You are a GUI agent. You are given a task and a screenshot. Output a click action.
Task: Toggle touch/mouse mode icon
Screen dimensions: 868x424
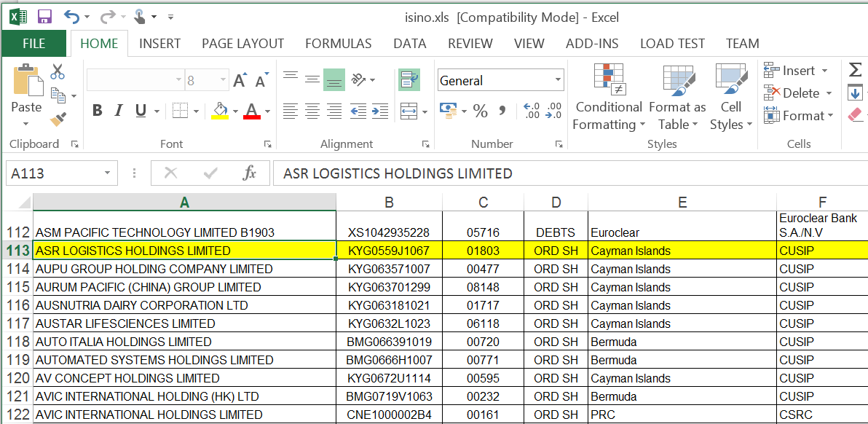[x=139, y=17]
